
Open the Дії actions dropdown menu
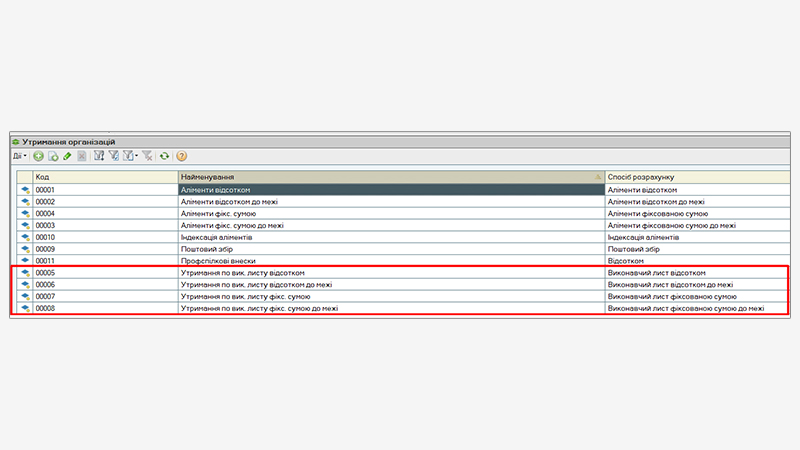[x=19, y=156]
